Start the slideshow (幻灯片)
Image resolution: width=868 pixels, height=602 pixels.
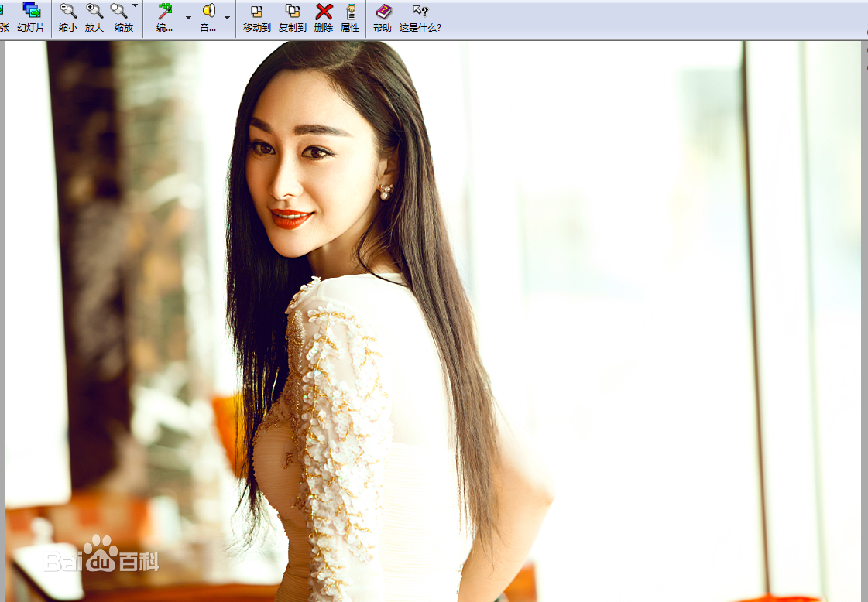pyautogui.click(x=31, y=18)
